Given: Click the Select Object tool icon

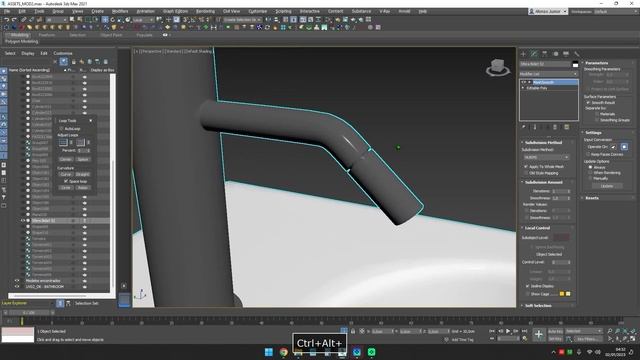Looking at the screenshot, I should [72, 20].
